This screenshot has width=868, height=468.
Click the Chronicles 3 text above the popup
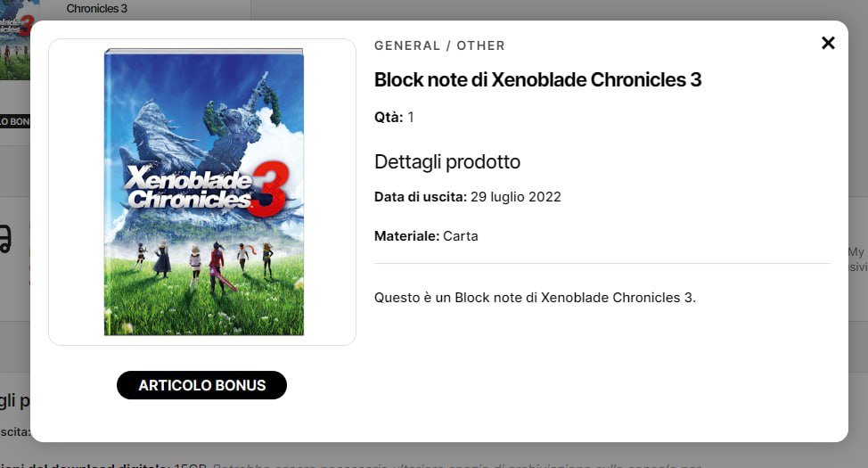click(x=96, y=9)
